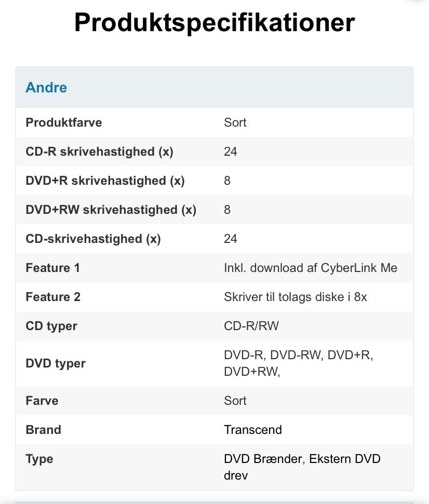Click the CD-skrivehastighed (x) label
This screenshot has height=504, width=429.
tap(93, 239)
